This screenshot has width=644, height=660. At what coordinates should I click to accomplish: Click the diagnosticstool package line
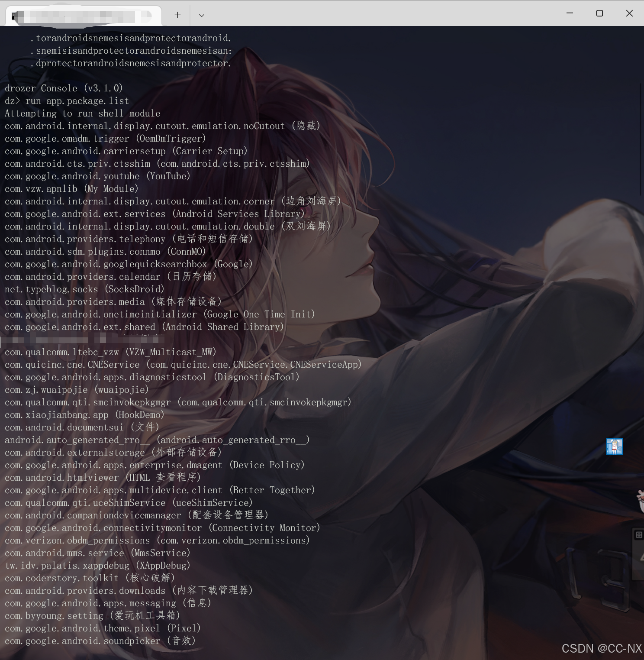[152, 377]
